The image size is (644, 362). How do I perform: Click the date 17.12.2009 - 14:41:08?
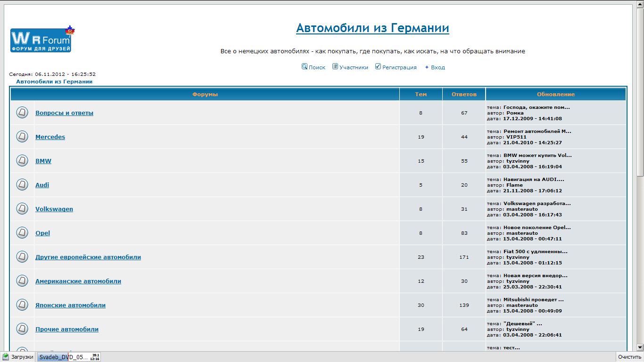pos(533,118)
